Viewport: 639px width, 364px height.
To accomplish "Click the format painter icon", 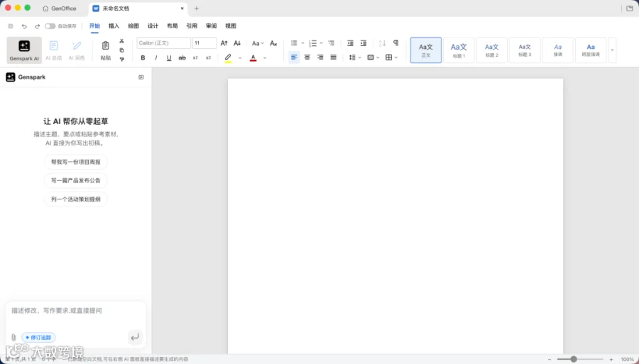I will click(121, 59).
